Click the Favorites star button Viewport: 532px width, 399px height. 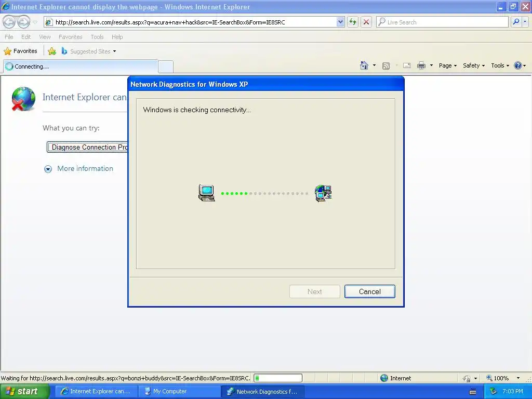[21, 51]
